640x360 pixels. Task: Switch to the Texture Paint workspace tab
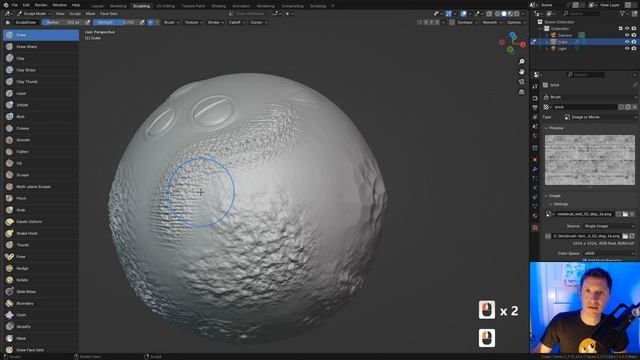click(x=193, y=6)
